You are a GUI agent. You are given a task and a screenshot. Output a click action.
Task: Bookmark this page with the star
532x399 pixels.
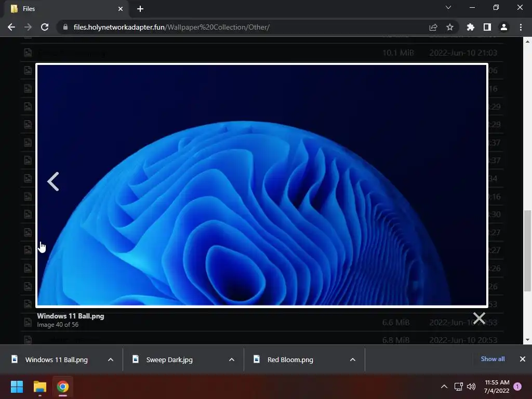click(x=450, y=27)
